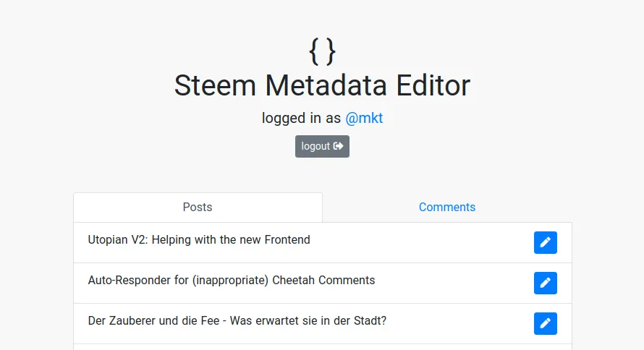Click the word Metadata in the heading

[x=326, y=85]
